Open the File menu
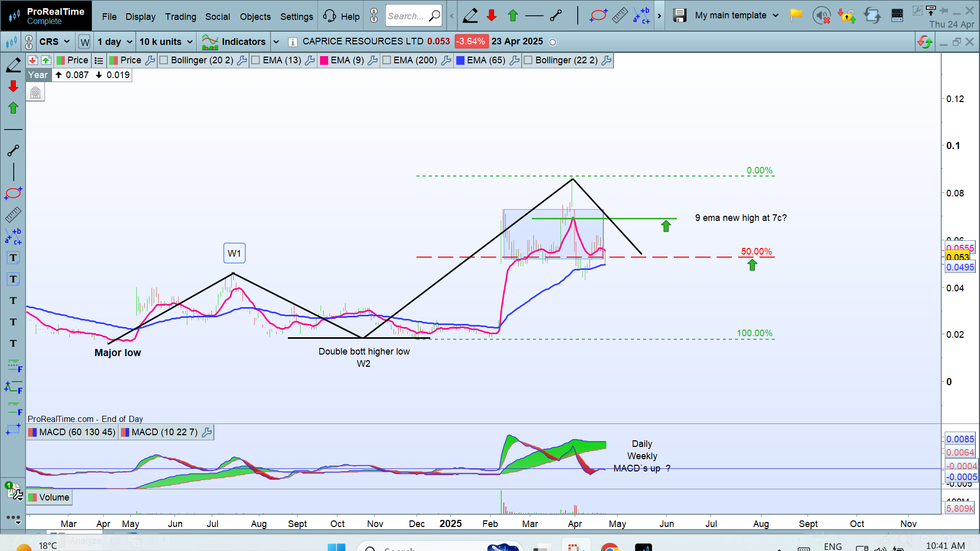 (x=109, y=16)
